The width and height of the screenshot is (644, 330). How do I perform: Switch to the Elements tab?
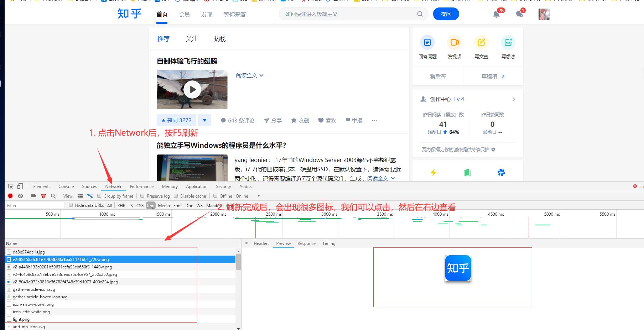42,186
